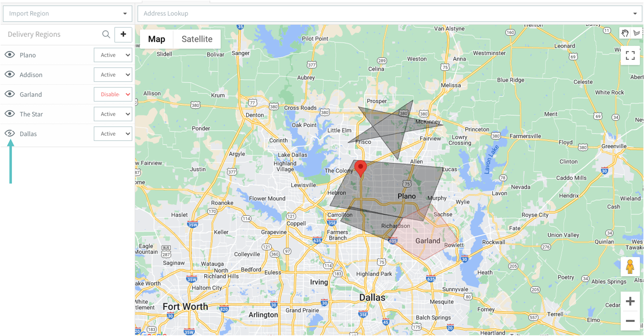Add a new delivery region with plus button
Image resolution: width=644 pixels, height=336 pixels.
click(x=123, y=35)
